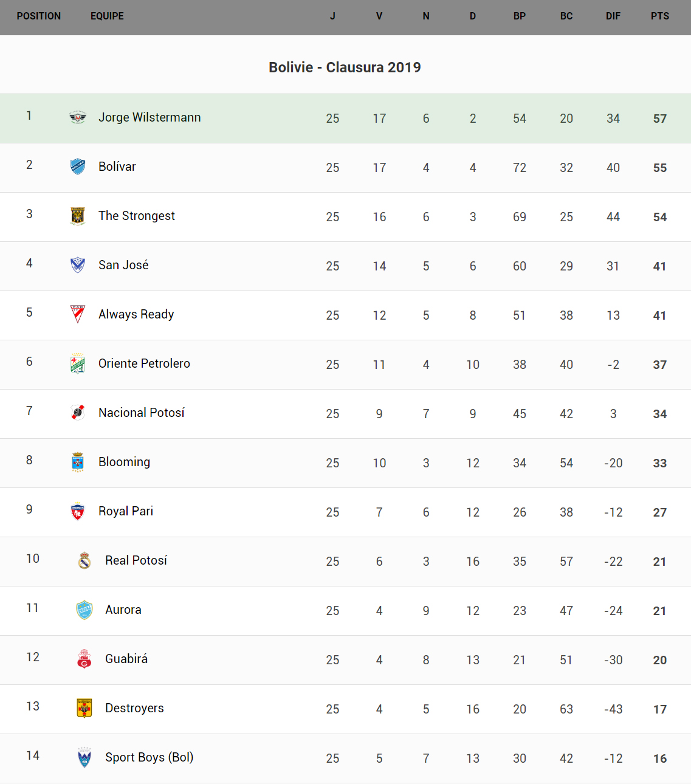Screen dimensions: 691x784
Task: Click the POSITION column header
Action: [x=39, y=16]
